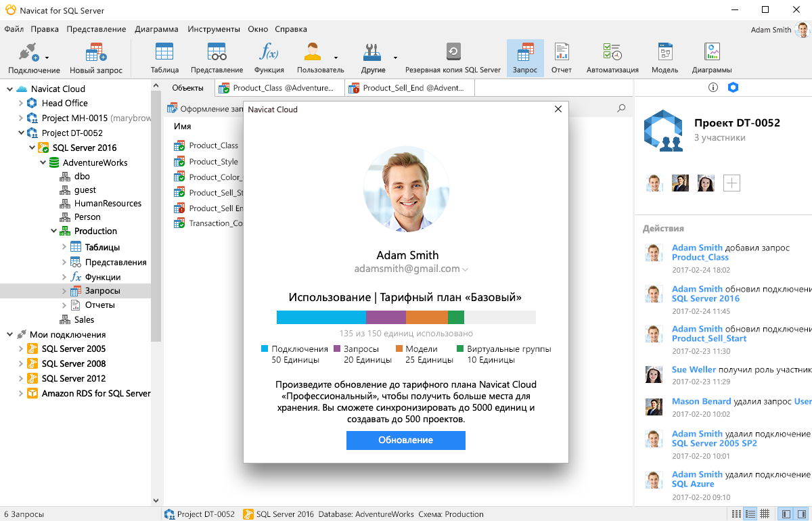Open the Функция toolbar icon
Screen dimensions: 812x521
tap(269, 58)
